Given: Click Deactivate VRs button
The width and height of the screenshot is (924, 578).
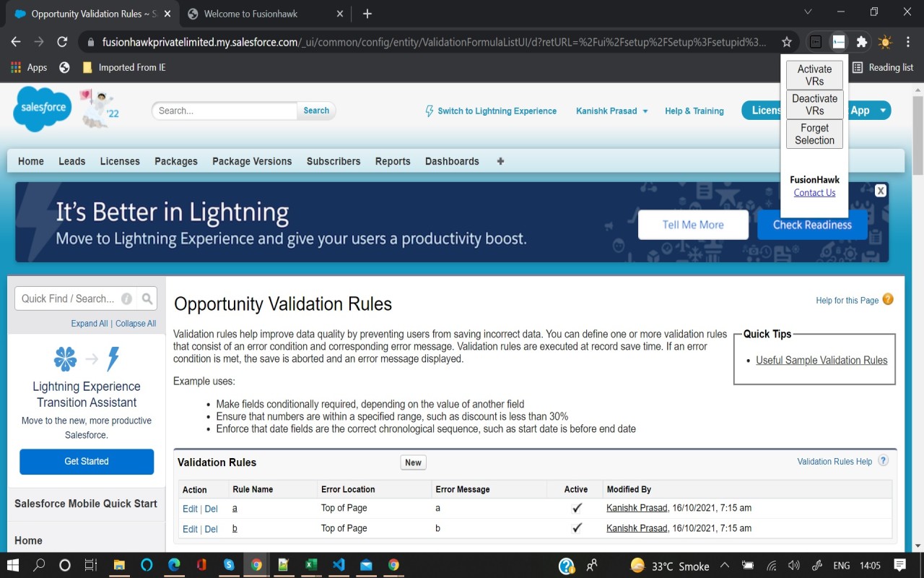Looking at the screenshot, I should pos(814,105).
